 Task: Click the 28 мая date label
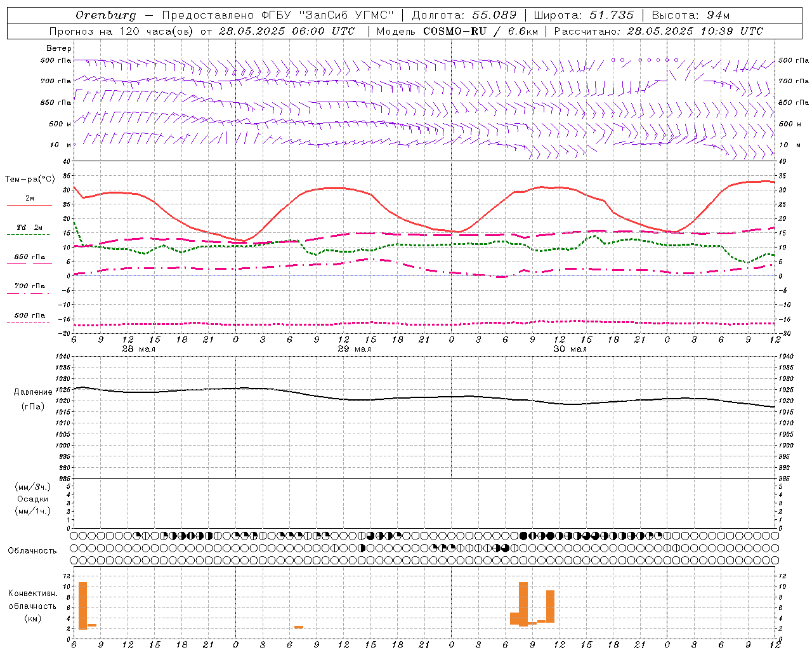[x=138, y=349]
